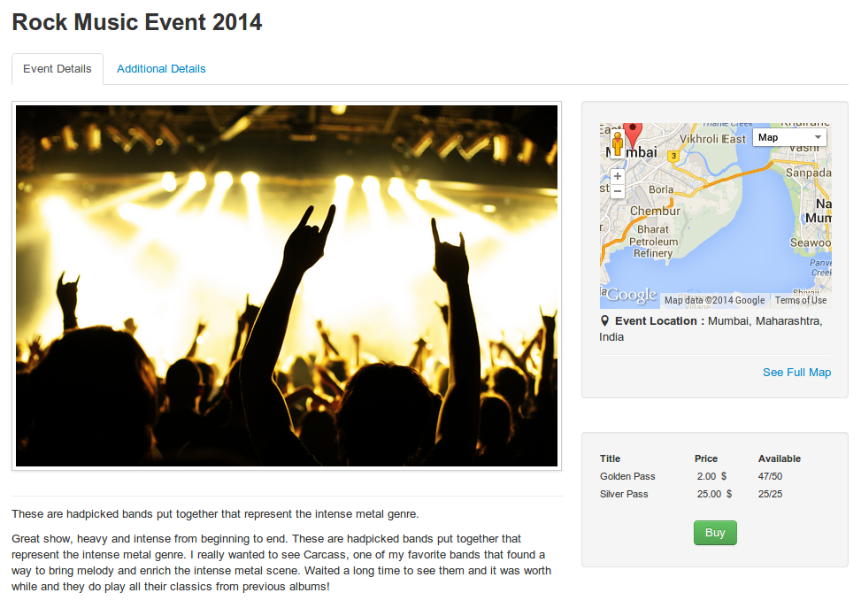The width and height of the screenshot is (861, 616).
Task: Click the Rock Music Event 2014 heading
Action: 137,22
